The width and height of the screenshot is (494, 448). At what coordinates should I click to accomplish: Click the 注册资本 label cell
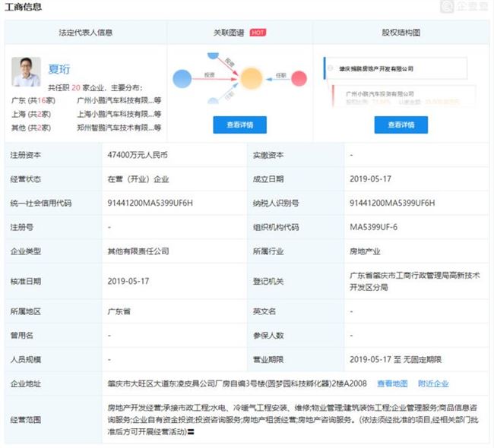53,155
